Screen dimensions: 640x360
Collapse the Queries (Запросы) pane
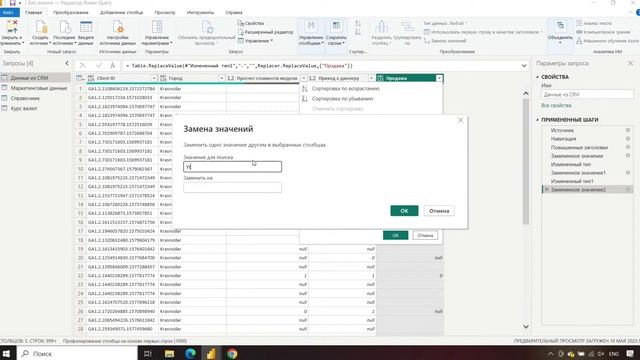67,63
